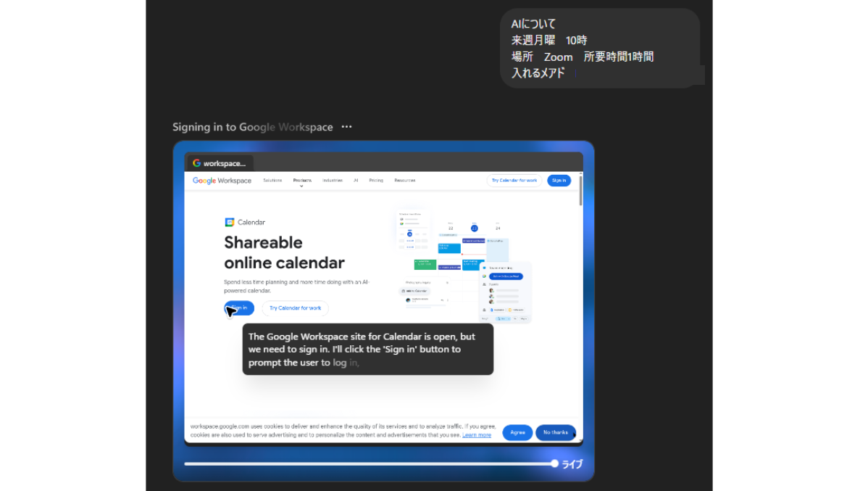Click the agent reasoning tooltip text
This screenshot has height=491, width=868.
click(367, 349)
